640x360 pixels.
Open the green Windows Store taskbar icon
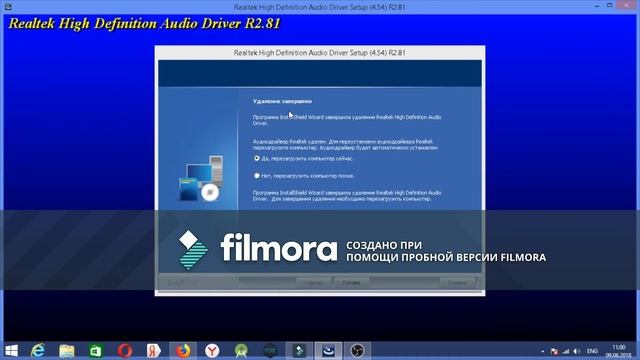[96, 351]
